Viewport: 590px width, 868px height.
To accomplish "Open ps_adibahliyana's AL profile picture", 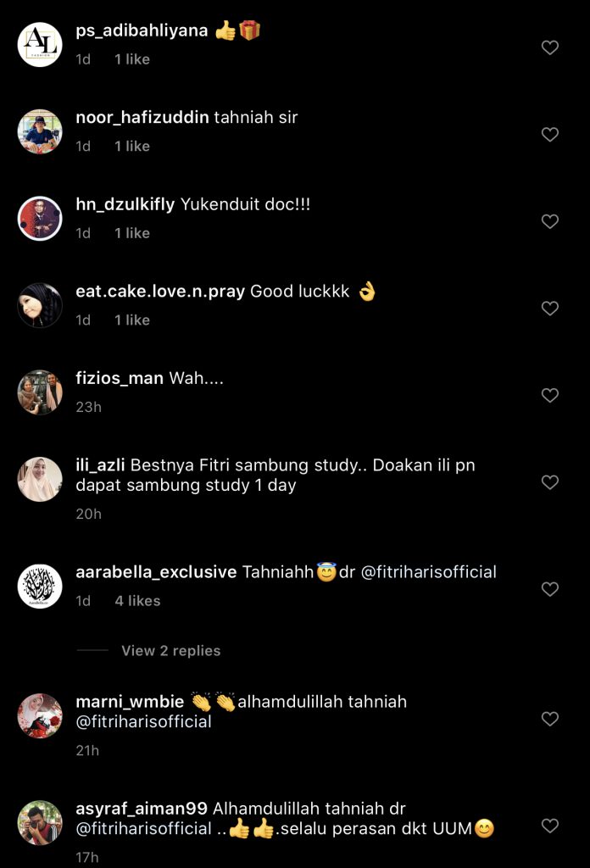I will tap(40, 45).
